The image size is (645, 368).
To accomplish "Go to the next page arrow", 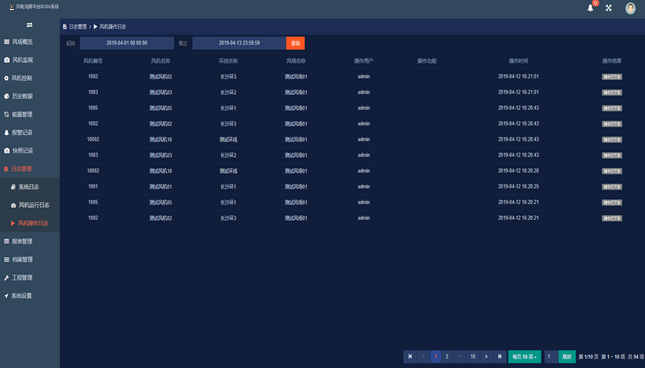I will pos(486,356).
